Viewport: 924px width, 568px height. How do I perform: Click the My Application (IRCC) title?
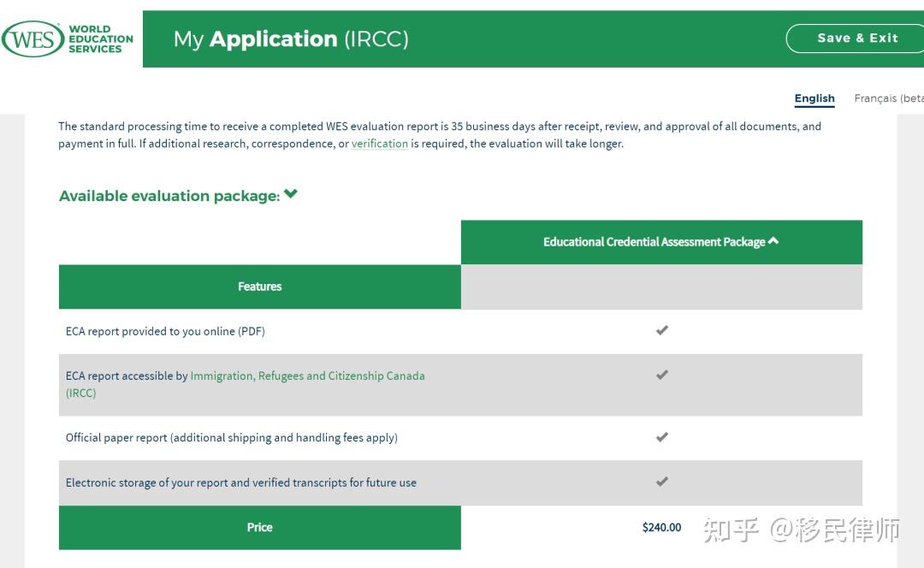[x=291, y=39]
